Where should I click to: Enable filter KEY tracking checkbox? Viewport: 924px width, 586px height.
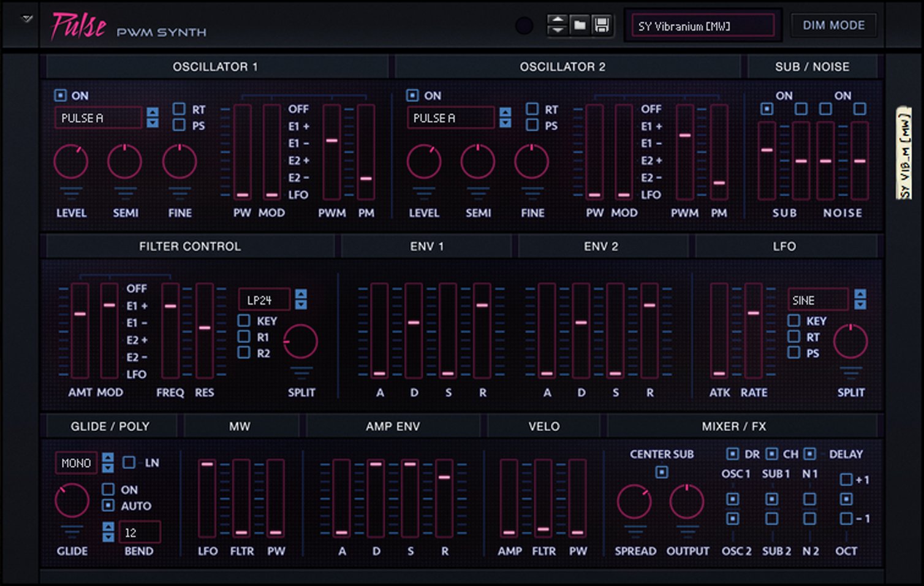(244, 320)
